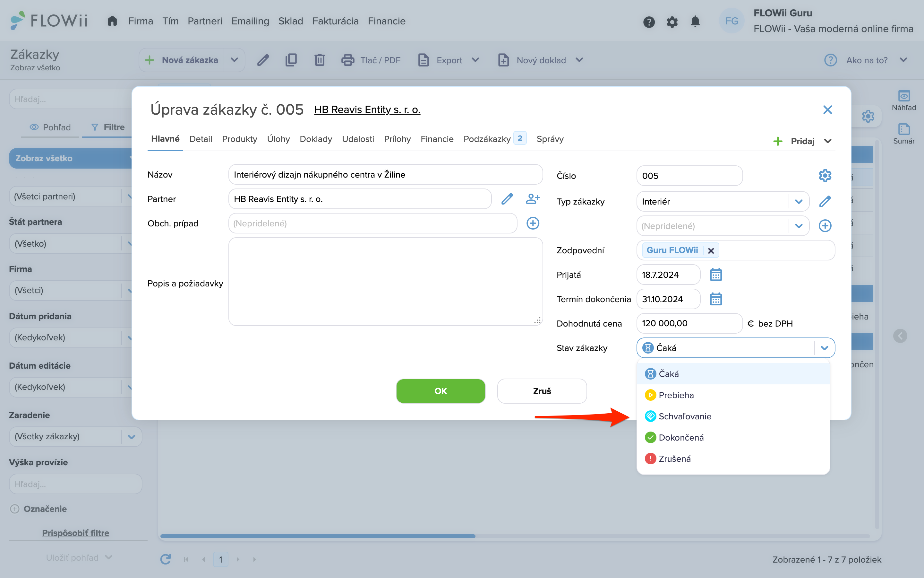Switch to Produkty tab
The height and width of the screenshot is (578, 924).
[x=239, y=139]
